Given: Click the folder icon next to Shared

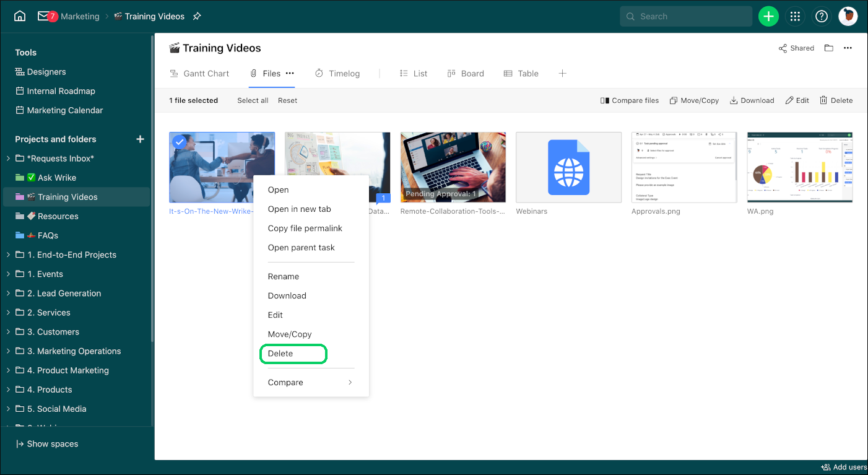Looking at the screenshot, I should click(x=828, y=48).
